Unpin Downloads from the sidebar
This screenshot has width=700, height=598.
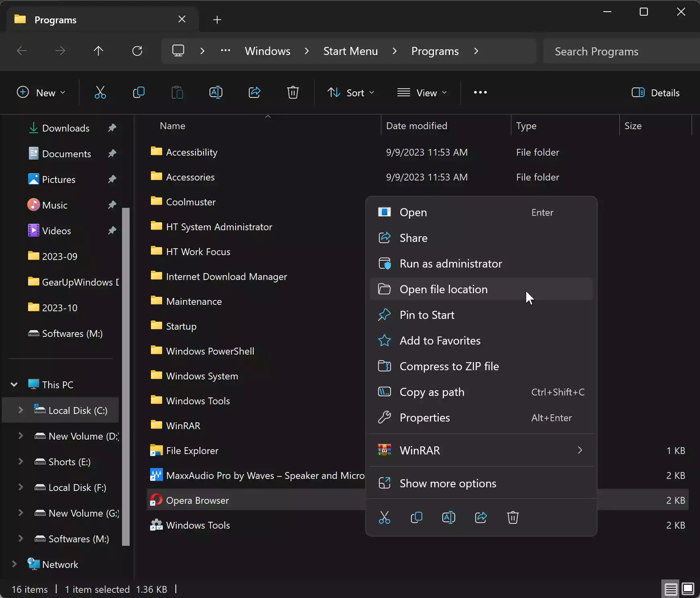tap(112, 128)
